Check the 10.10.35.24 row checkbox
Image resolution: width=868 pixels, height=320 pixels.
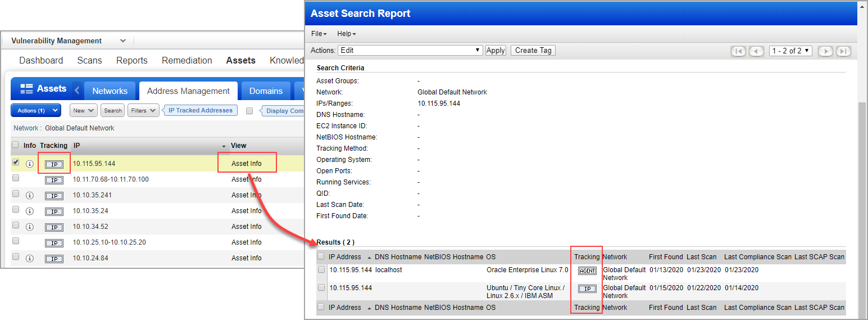[16, 209]
